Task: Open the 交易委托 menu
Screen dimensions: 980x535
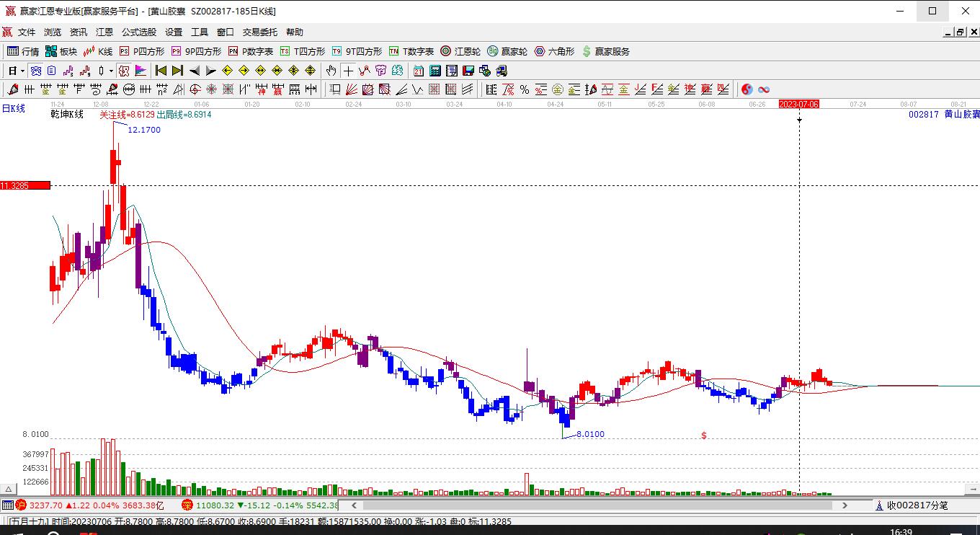Action: coord(259,32)
